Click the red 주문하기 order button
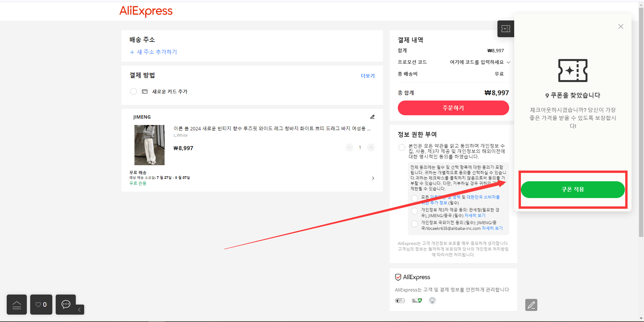 pos(453,108)
